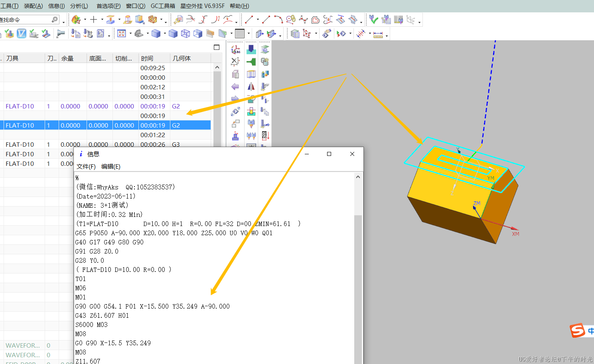The height and width of the screenshot is (364, 594).
Task: Click the purple left arrow icon
Action: 235,87
